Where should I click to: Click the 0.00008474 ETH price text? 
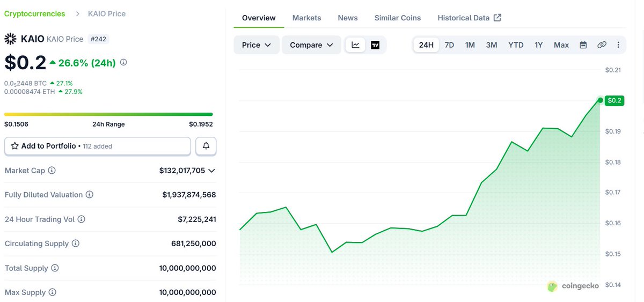pyautogui.click(x=30, y=92)
